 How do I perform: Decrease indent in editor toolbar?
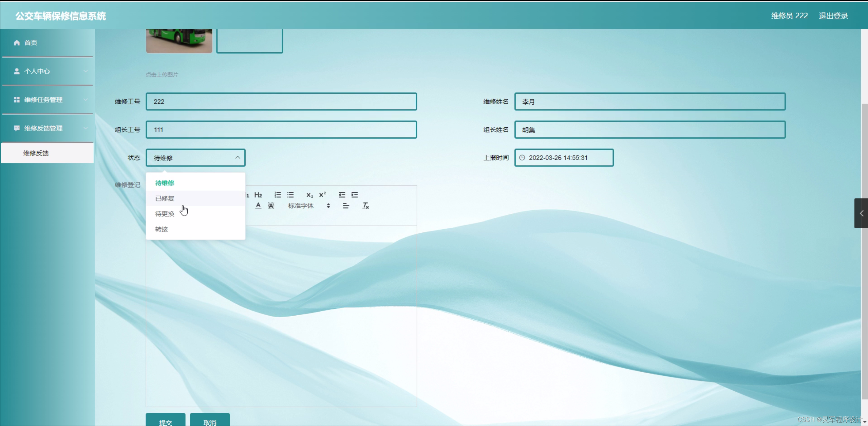[342, 195]
